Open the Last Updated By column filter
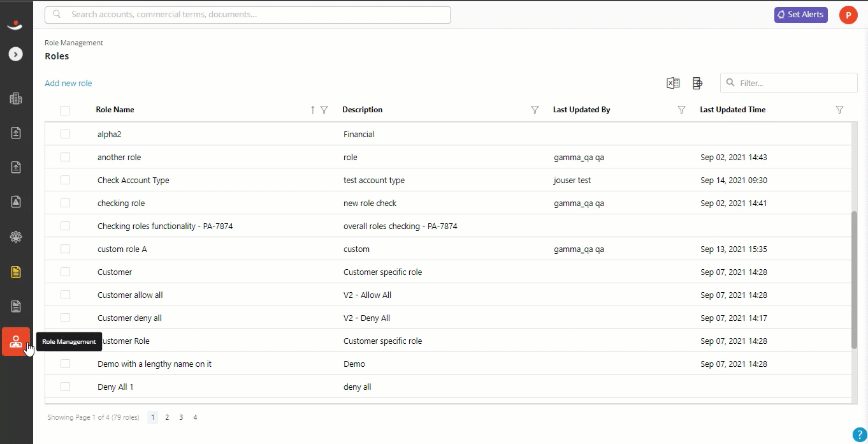The image size is (868, 444). point(681,110)
